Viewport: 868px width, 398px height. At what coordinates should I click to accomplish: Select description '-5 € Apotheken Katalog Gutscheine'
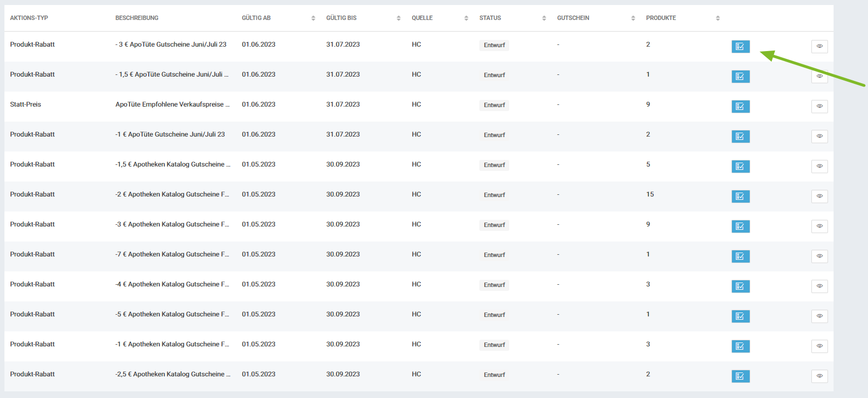click(173, 314)
